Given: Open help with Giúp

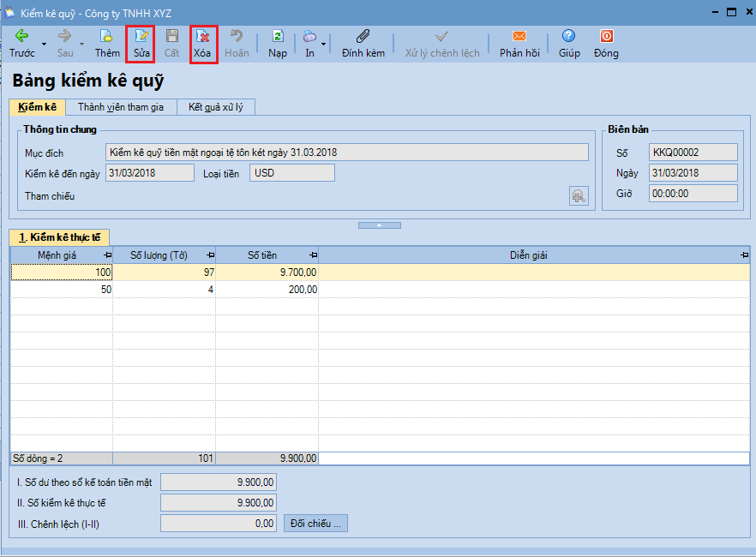Looking at the screenshot, I should [x=569, y=44].
